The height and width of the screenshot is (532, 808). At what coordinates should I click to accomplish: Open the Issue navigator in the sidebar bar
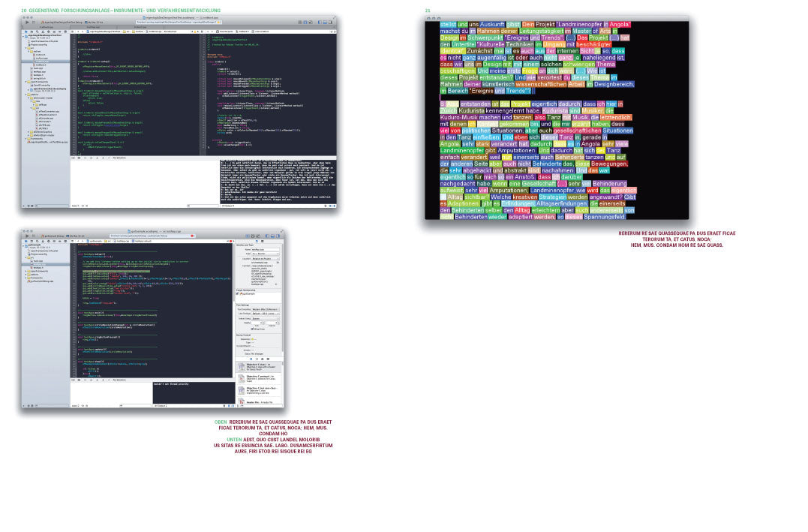[43, 241]
